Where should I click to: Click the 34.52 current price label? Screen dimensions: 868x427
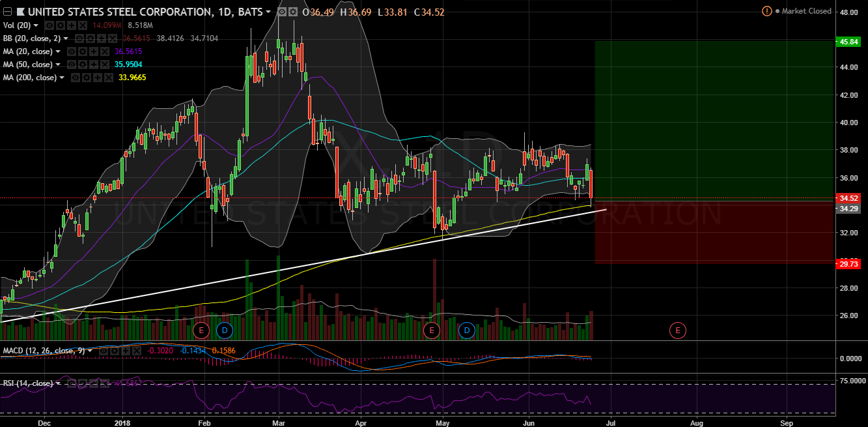point(847,198)
